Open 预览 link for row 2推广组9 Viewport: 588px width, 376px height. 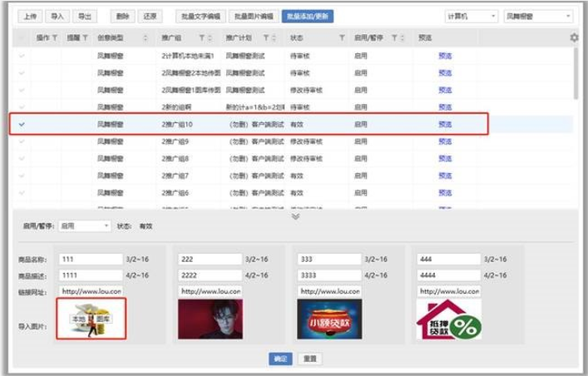coord(445,141)
